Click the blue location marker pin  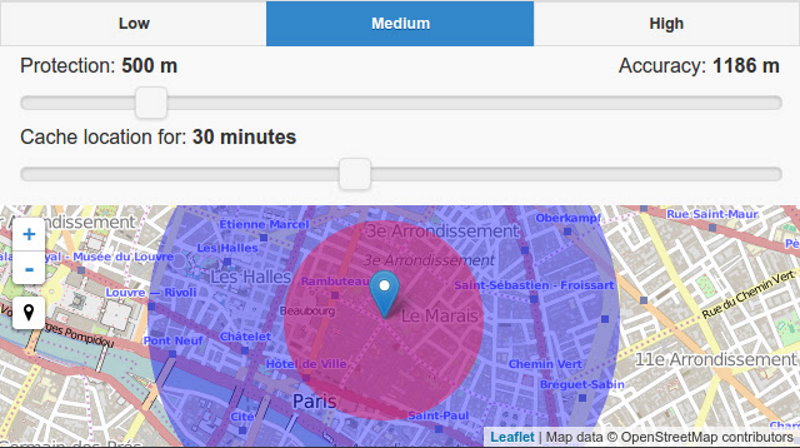pos(384,294)
